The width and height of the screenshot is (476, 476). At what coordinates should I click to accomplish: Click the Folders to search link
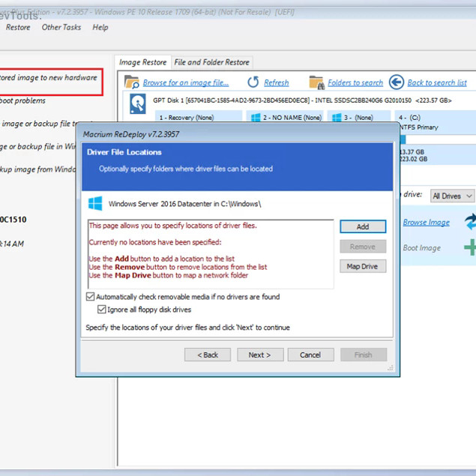[355, 82]
